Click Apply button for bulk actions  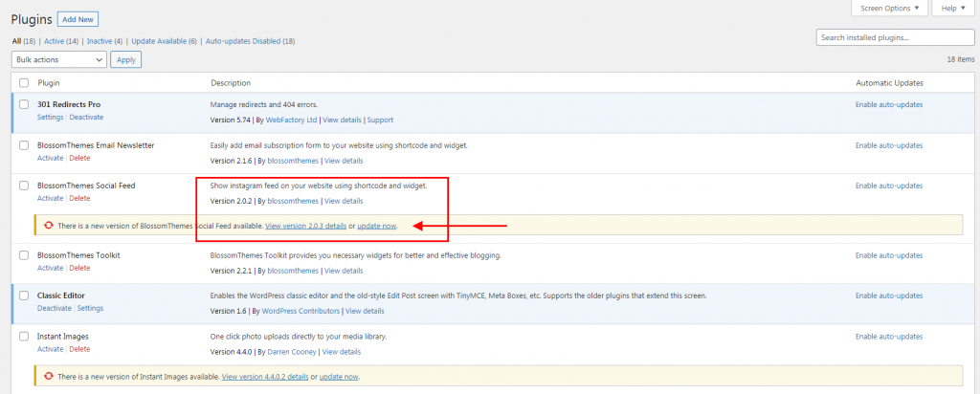point(124,59)
